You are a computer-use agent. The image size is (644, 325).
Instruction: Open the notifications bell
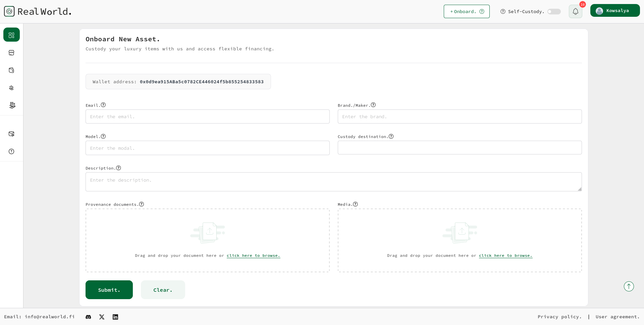pyautogui.click(x=575, y=11)
